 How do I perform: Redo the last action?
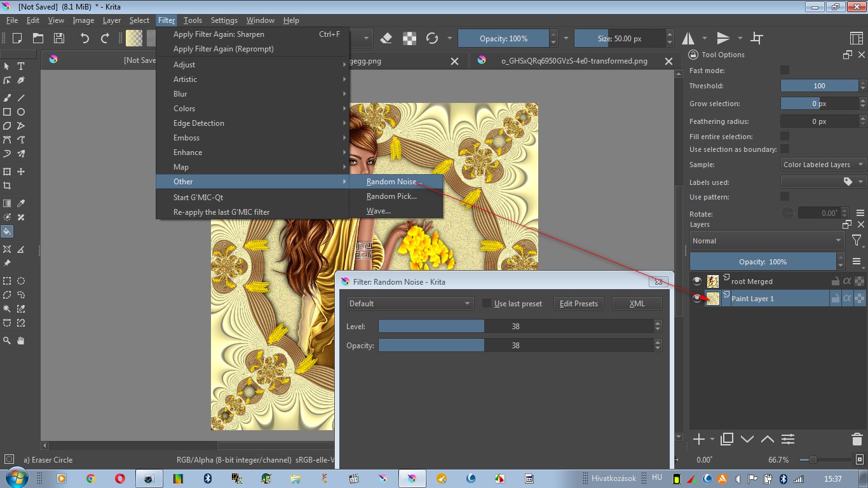tap(105, 38)
